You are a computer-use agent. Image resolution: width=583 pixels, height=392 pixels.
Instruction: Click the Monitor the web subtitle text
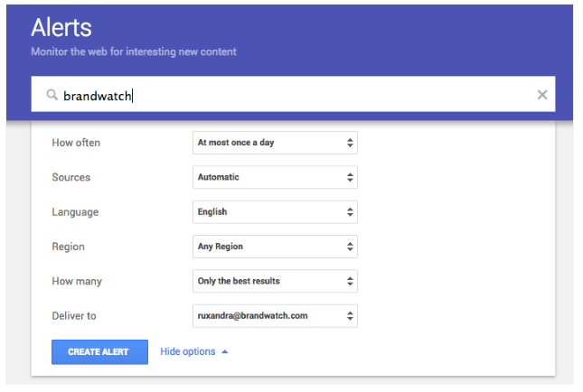click(134, 51)
